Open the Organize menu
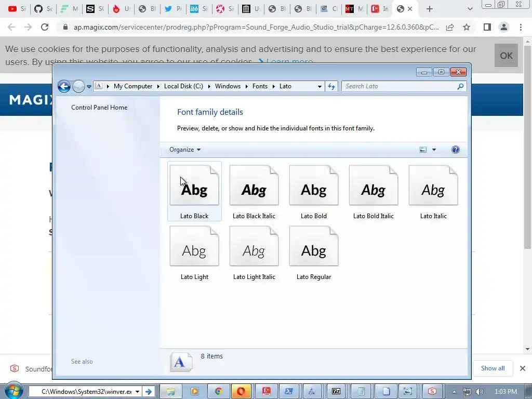 (185, 150)
